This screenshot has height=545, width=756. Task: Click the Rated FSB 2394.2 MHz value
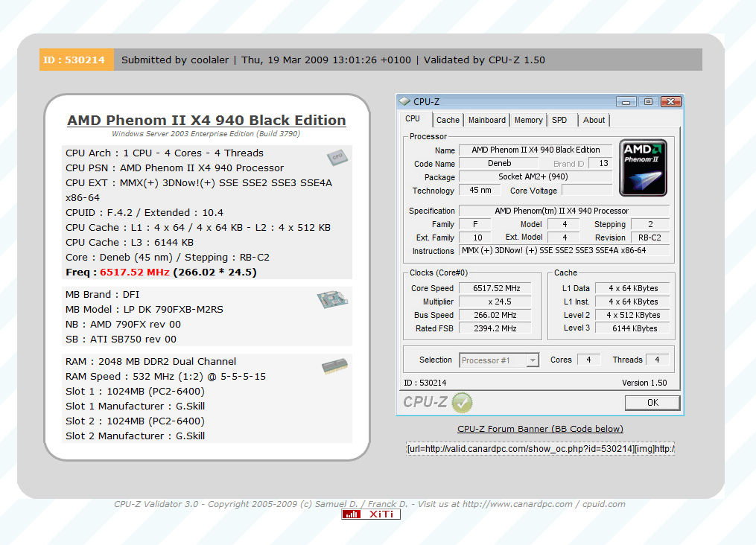click(x=495, y=328)
